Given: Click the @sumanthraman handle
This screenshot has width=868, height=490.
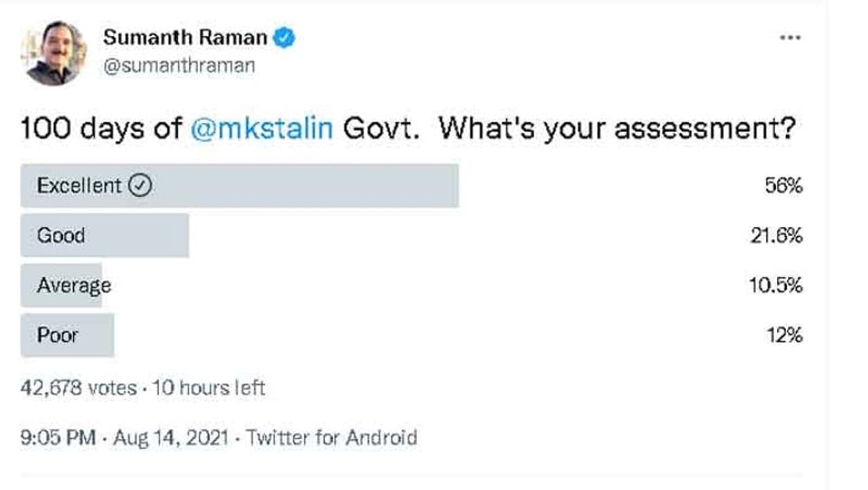Looking at the screenshot, I should tap(179, 66).
